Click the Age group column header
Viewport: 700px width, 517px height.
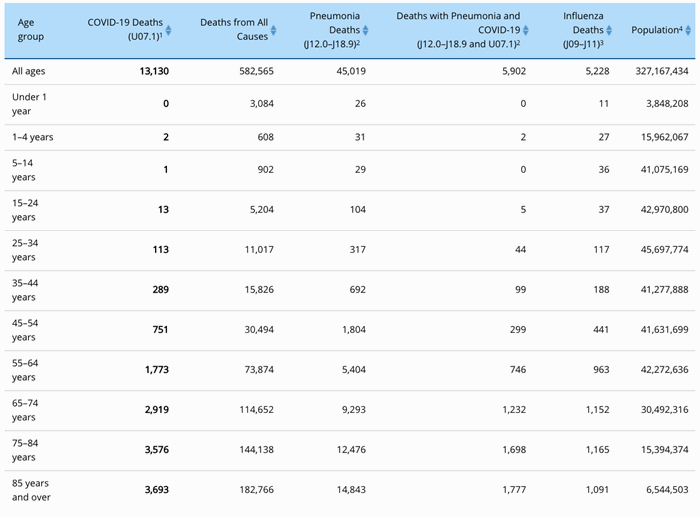pyautogui.click(x=32, y=29)
